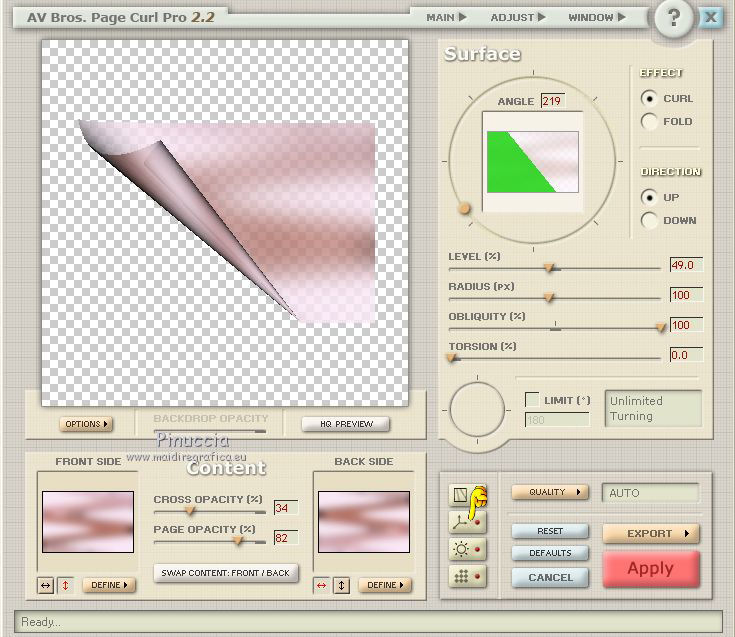735x637 pixels.
Task: Click the HQ PREVIEW button
Action: coord(346,424)
